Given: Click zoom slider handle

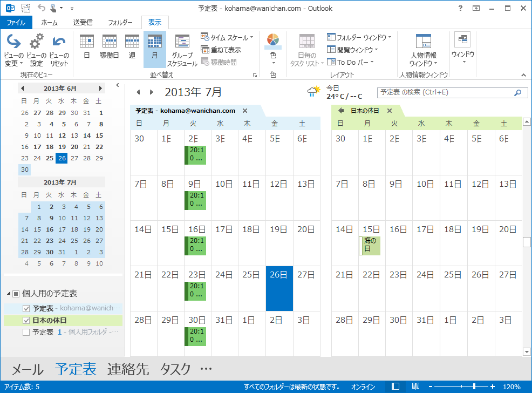Looking at the screenshot, I should [474, 386].
